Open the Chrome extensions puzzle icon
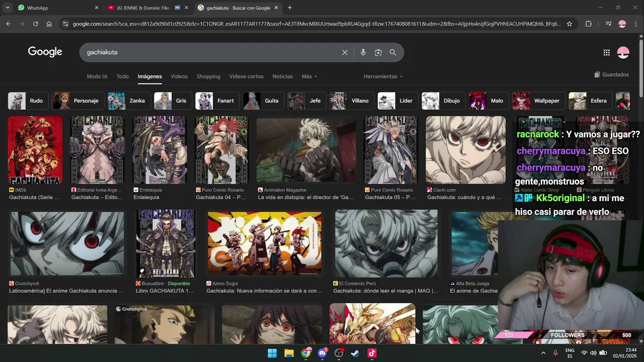This screenshot has width=644, height=362. point(588,24)
